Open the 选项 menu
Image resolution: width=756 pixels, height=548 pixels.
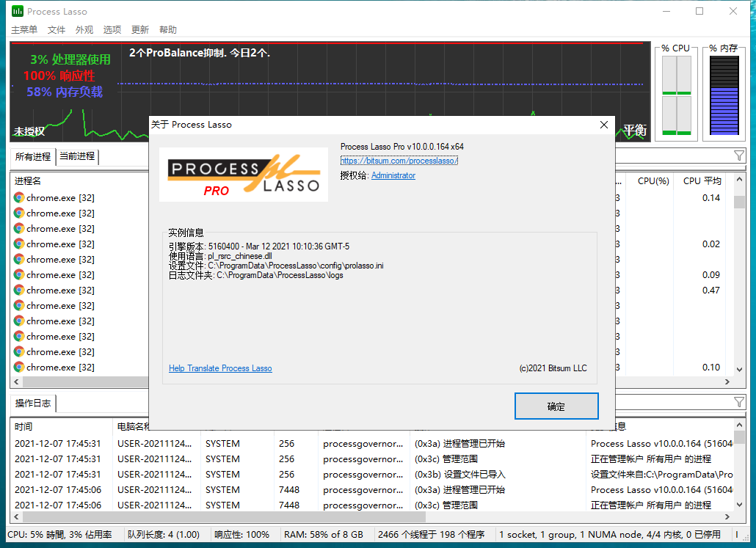coord(112,30)
